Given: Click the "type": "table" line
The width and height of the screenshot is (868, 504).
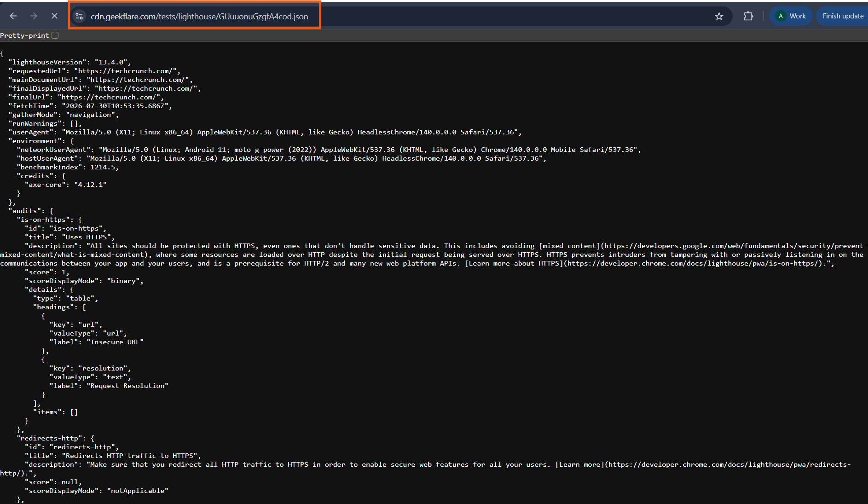Looking at the screenshot, I should tap(66, 298).
